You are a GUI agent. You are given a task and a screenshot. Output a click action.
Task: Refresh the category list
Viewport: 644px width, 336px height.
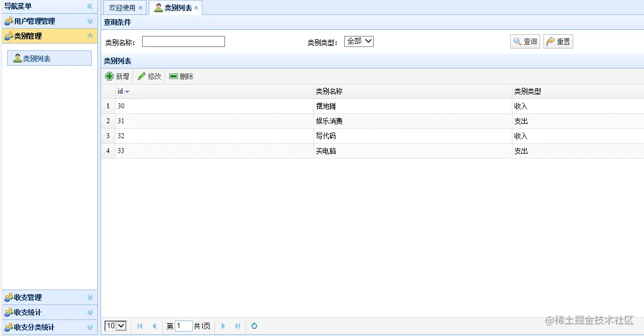click(x=254, y=326)
